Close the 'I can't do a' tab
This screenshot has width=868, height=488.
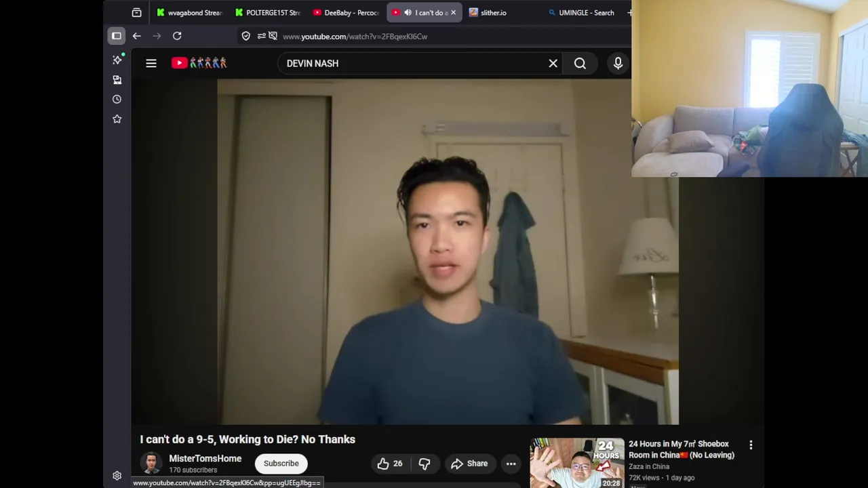tap(454, 12)
